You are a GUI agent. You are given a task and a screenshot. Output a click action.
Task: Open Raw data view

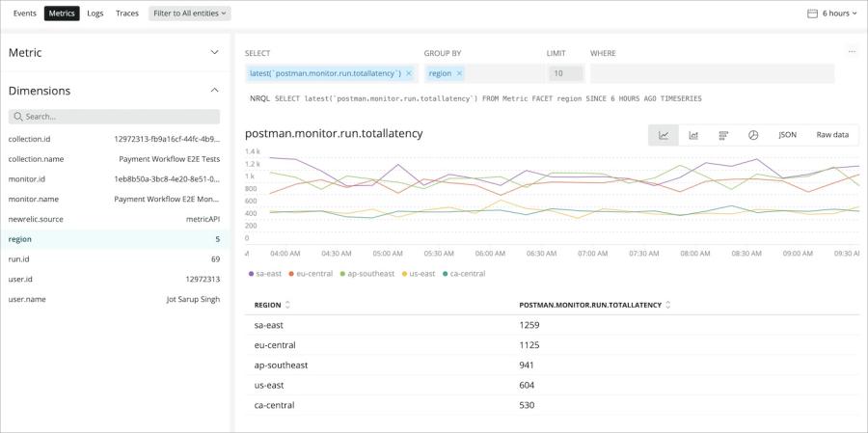coord(832,135)
